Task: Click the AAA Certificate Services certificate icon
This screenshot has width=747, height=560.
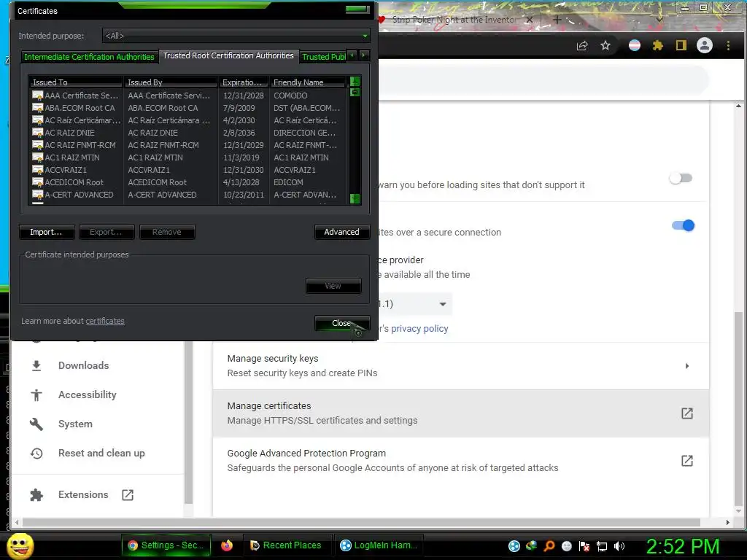Action: point(38,96)
